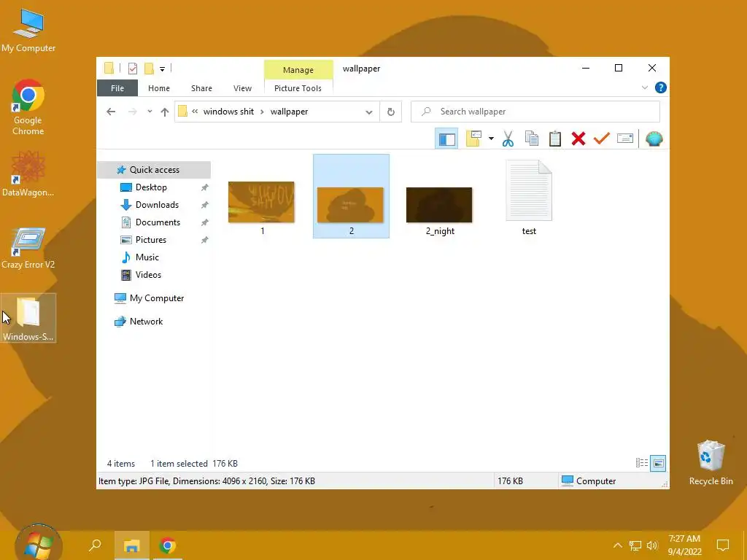This screenshot has width=747, height=560.
Task: Click the 'wallpaper' breadcrumb segment
Action: click(x=289, y=112)
